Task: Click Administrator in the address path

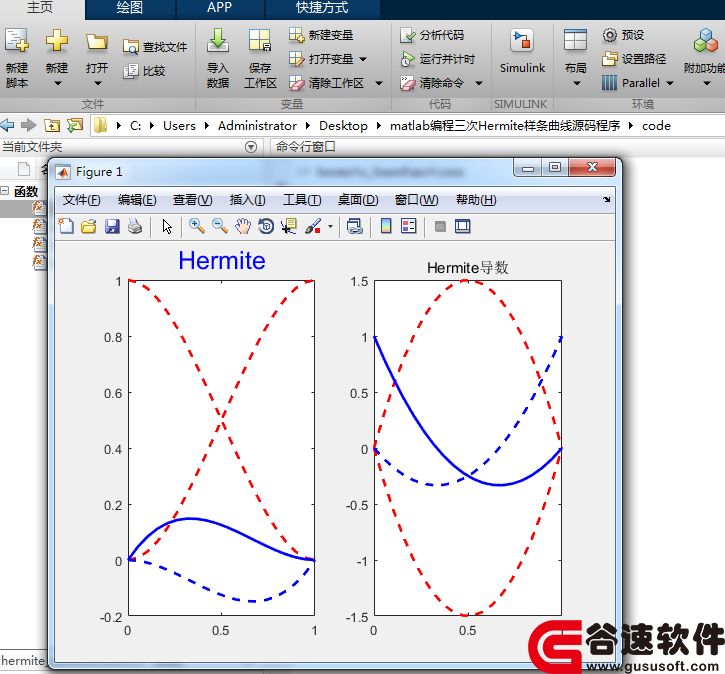Action: (x=257, y=126)
